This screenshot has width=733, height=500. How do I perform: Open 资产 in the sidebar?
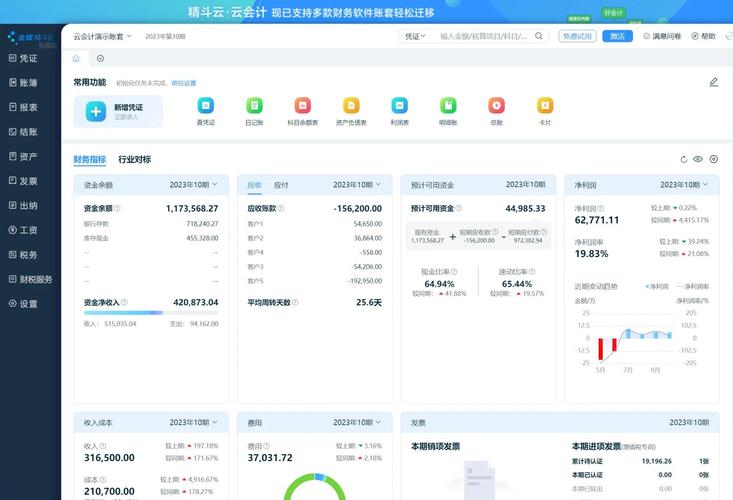[23, 157]
